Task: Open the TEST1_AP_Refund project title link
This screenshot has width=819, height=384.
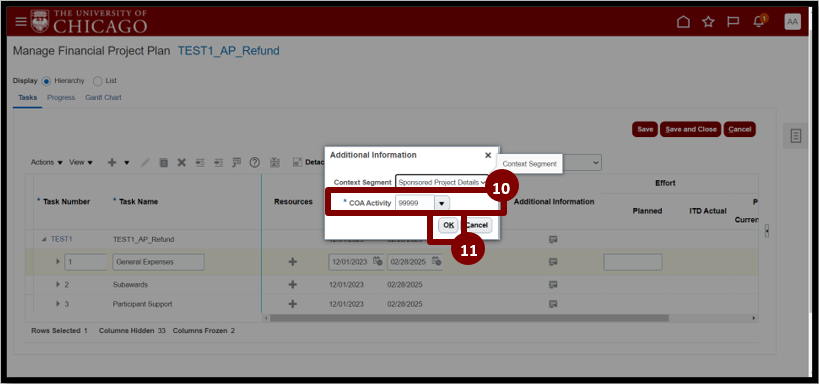Action: pos(229,51)
